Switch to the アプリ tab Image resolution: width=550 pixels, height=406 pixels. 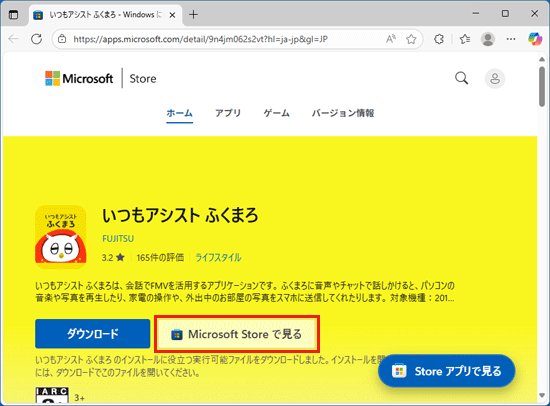pyautogui.click(x=228, y=113)
